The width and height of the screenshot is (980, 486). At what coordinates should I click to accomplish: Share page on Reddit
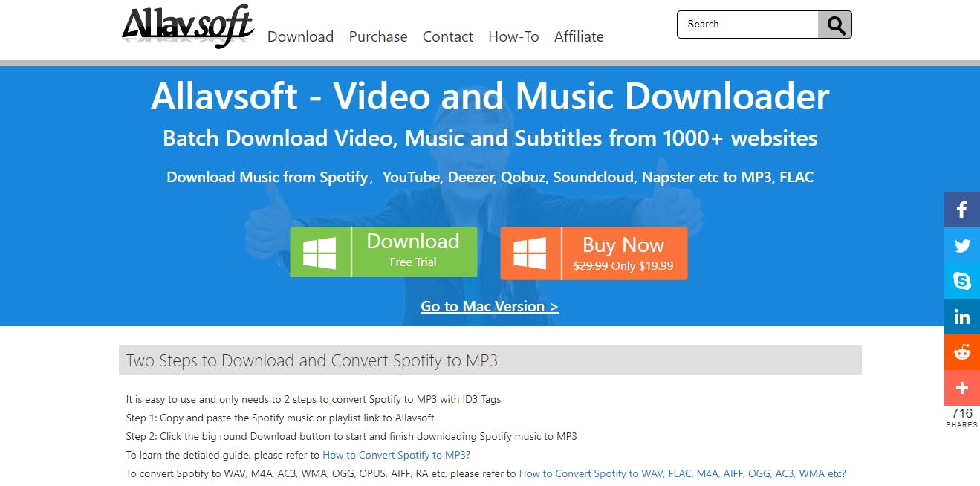pyautogui.click(x=962, y=352)
